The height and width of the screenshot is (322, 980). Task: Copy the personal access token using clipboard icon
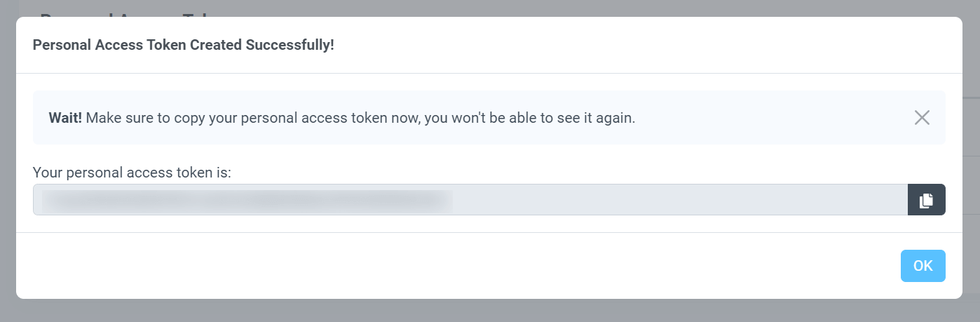[x=927, y=200]
